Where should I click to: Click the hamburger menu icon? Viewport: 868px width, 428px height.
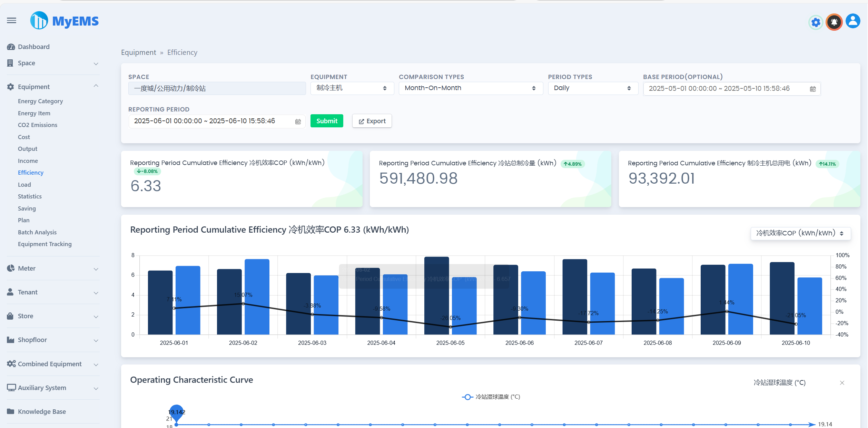click(11, 21)
